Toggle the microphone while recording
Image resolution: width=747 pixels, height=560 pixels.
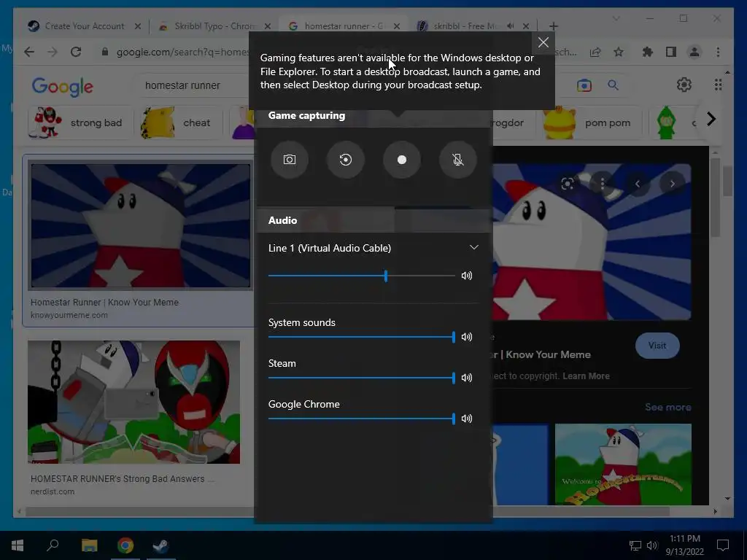click(458, 160)
